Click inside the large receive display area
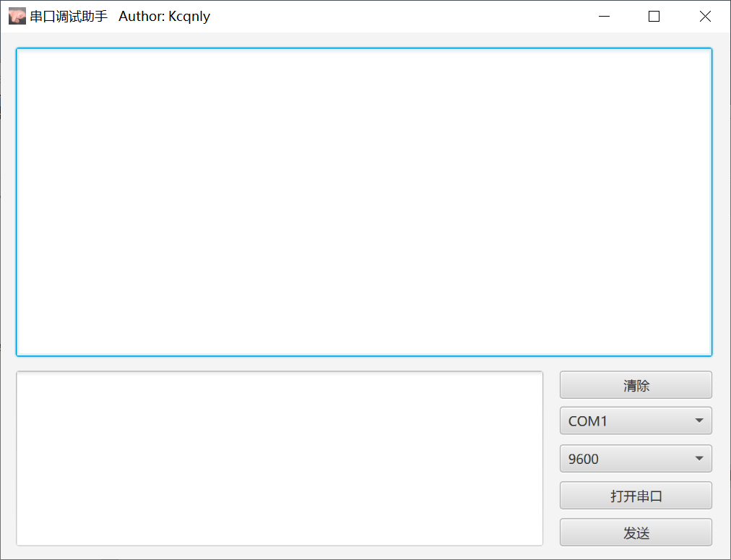Screen dimensions: 731x560 363,201
